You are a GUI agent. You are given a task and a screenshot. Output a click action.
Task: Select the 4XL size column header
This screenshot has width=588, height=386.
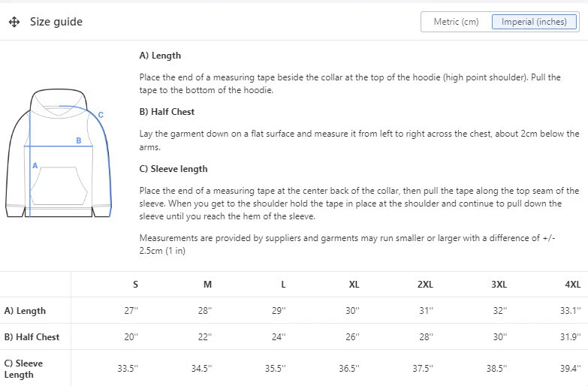coord(572,285)
